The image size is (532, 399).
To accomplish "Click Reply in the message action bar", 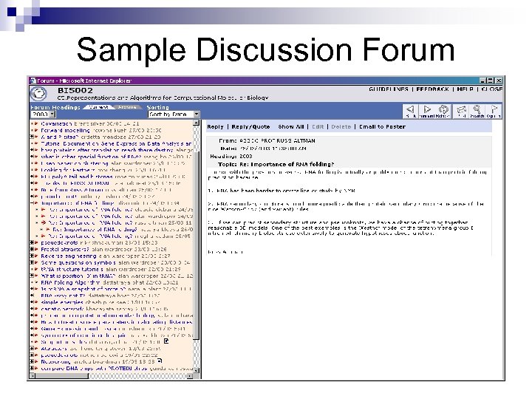I will (216, 126).
